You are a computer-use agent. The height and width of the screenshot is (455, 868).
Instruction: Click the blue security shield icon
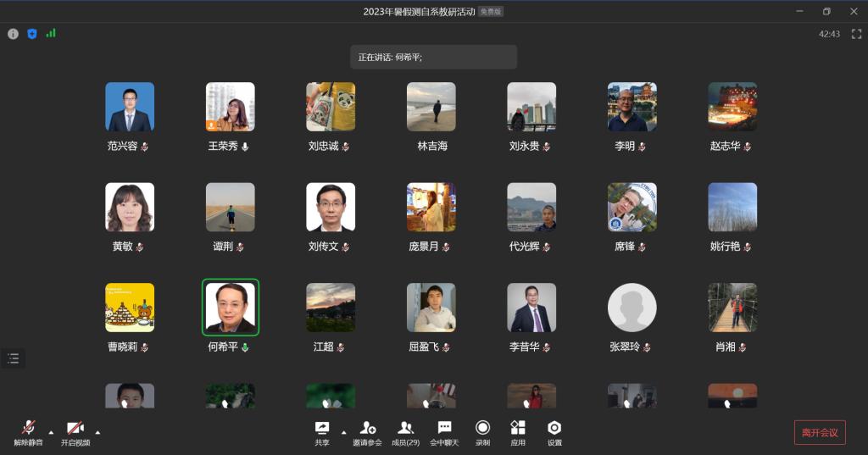[32, 34]
